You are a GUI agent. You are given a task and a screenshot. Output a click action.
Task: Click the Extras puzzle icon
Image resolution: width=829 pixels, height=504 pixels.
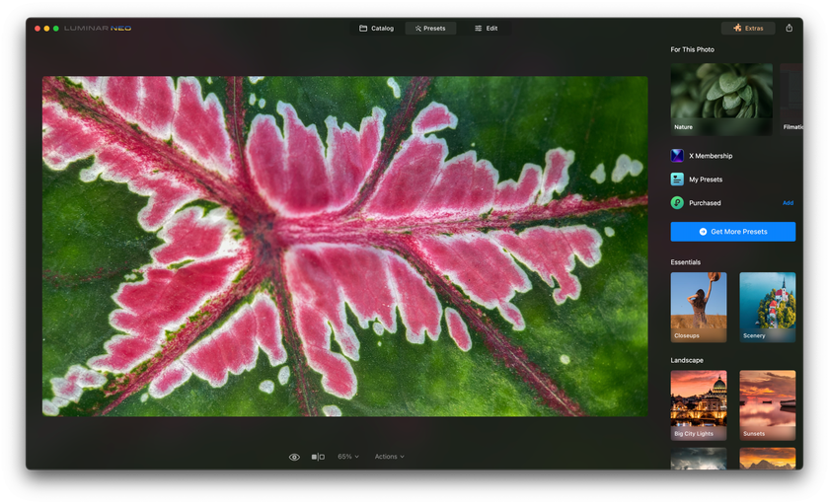[737, 28]
